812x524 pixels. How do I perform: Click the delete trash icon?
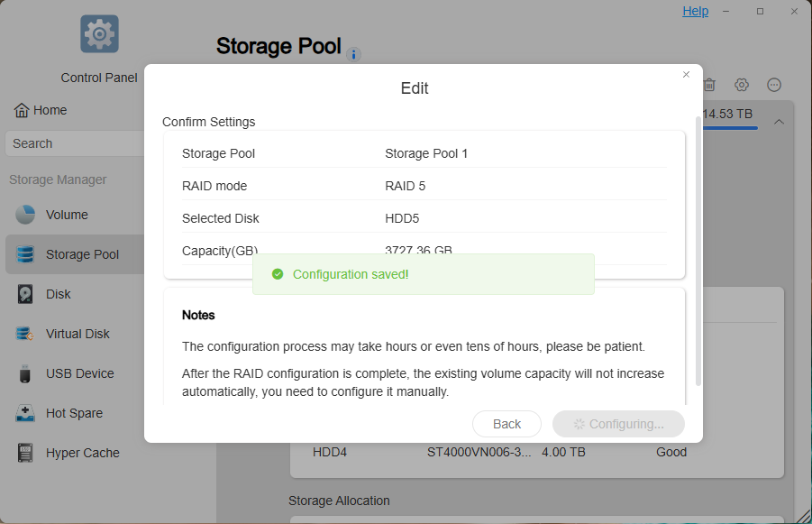coord(709,85)
